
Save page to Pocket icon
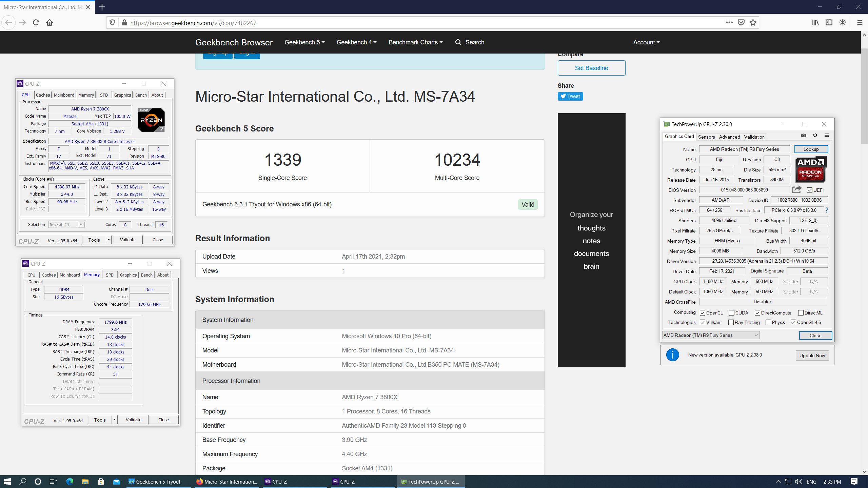point(741,23)
